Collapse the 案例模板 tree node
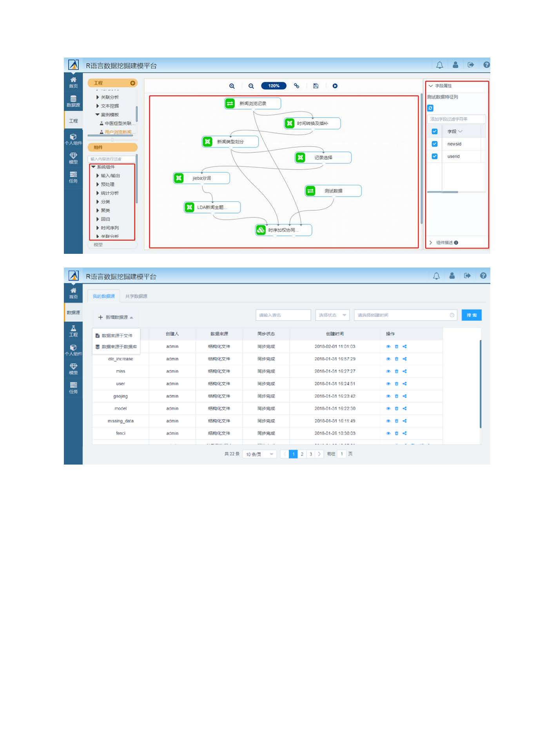The image size is (535, 756). click(x=98, y=115)
